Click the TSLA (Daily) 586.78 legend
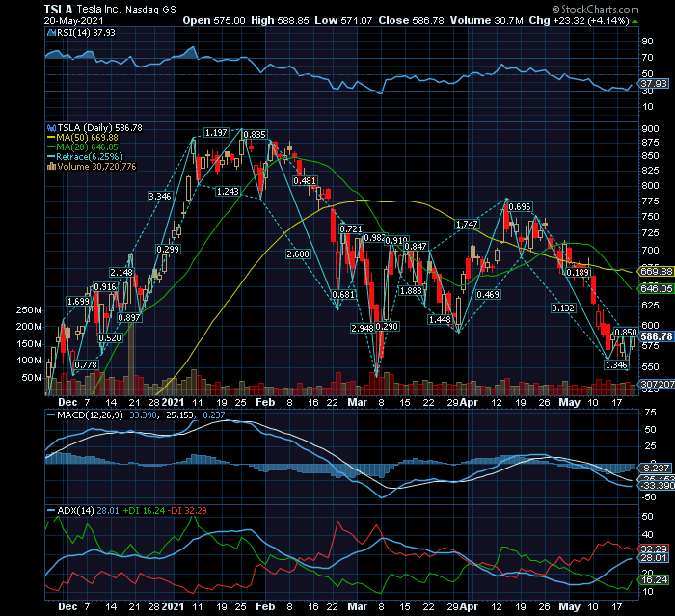The width and height of the screenshot is (675, 616). pyautogui.click(x=100, y=128)
